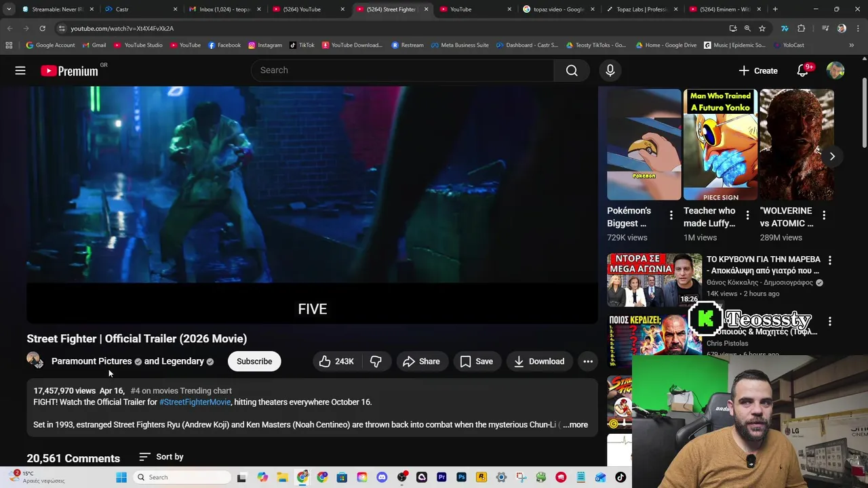Open options for Pokémon's Biggest short

671,216
